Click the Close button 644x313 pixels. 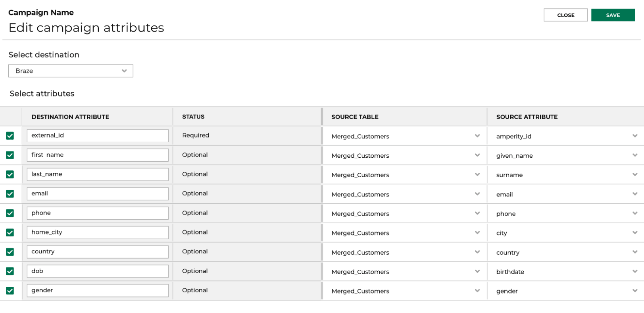(x=565, y=15)
